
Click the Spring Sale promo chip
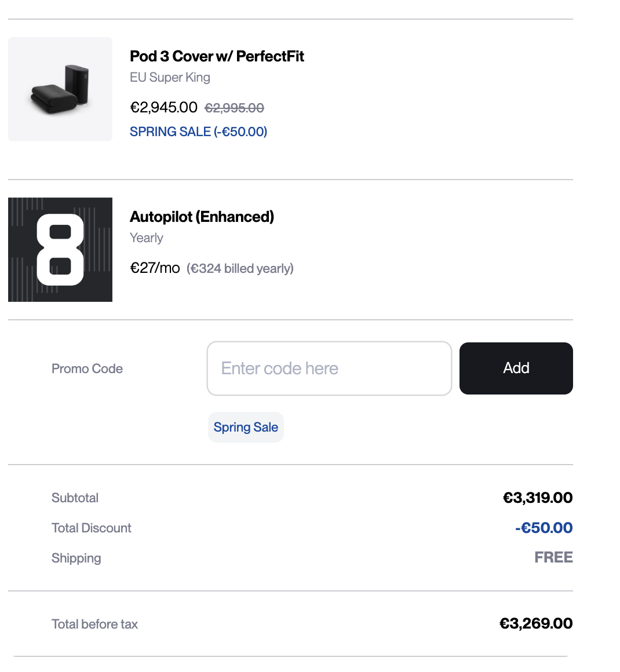[x=246, y=428]
